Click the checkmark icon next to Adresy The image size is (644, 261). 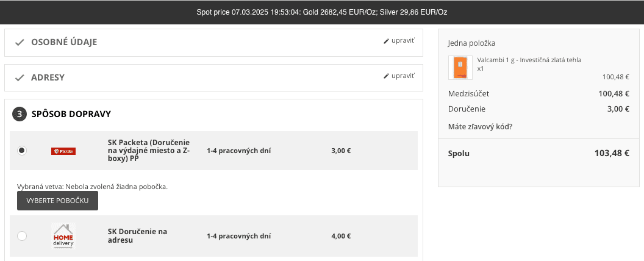click(20, 77)
